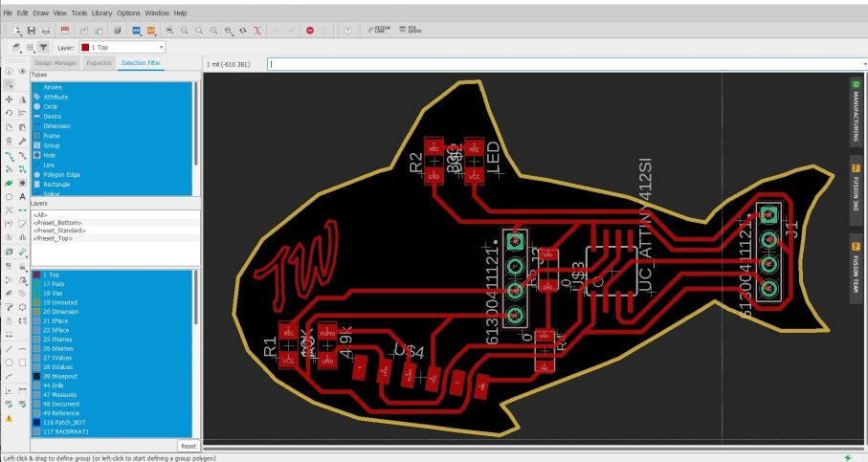
Task: Select the Text tool in left toolbar
Action: click(x=22, y=196)
